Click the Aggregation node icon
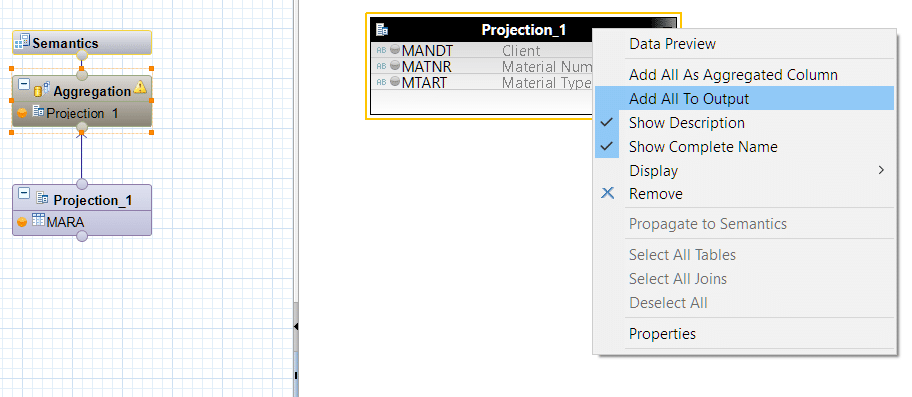The width and height of the screenshot is (912, 397). (x=42, y=90)
